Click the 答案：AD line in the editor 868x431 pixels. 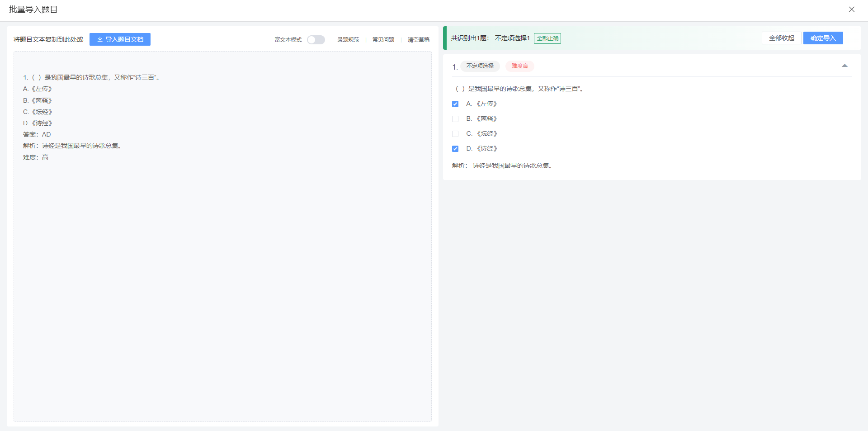click(x=37, y=134)
